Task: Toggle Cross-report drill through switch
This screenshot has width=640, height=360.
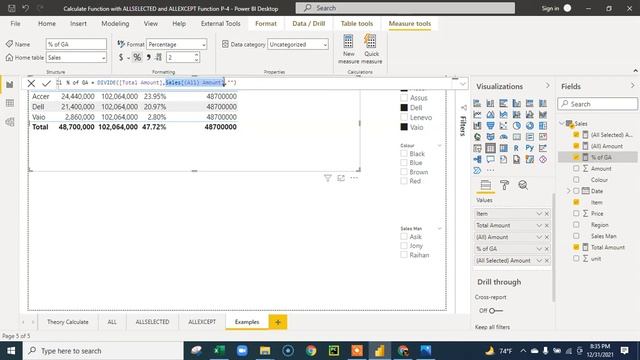Action: [x=496, y=311]
